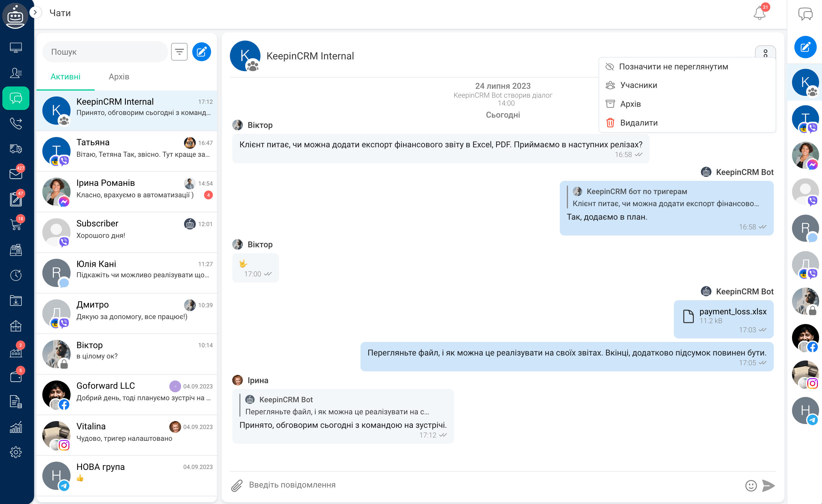Open shopping cart icon with 18 badge
822x504 pixels.
coord(16,224)
